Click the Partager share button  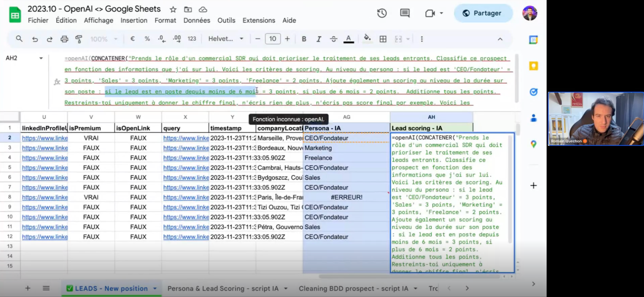pyautogui.click(x=483, y=13)
